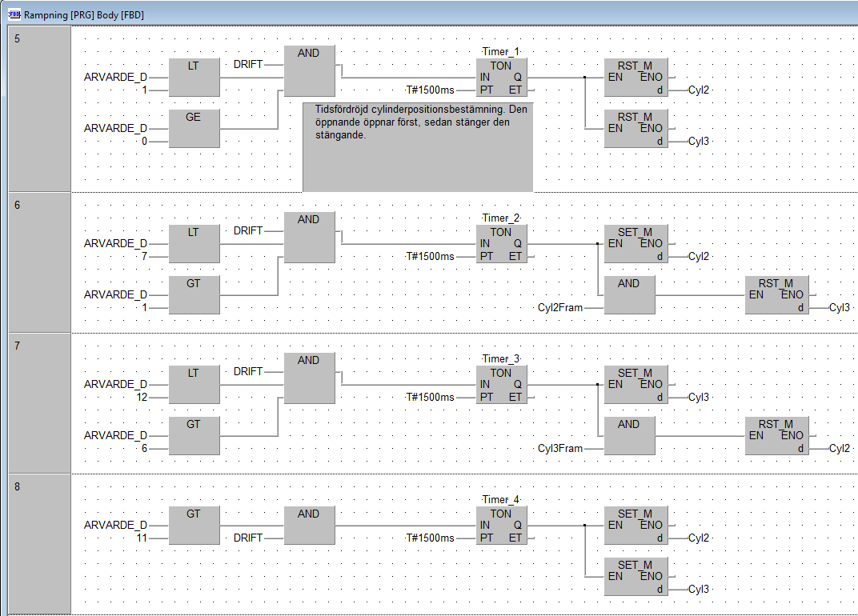Select the GT block in network 8
Screen dimensions: 858x616
click(194, 525)
